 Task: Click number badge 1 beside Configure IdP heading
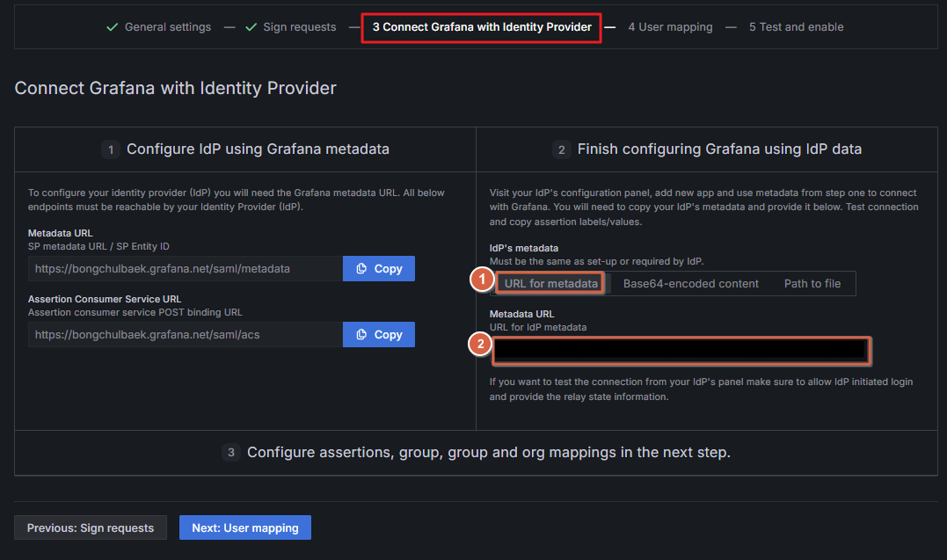point(111,149)
